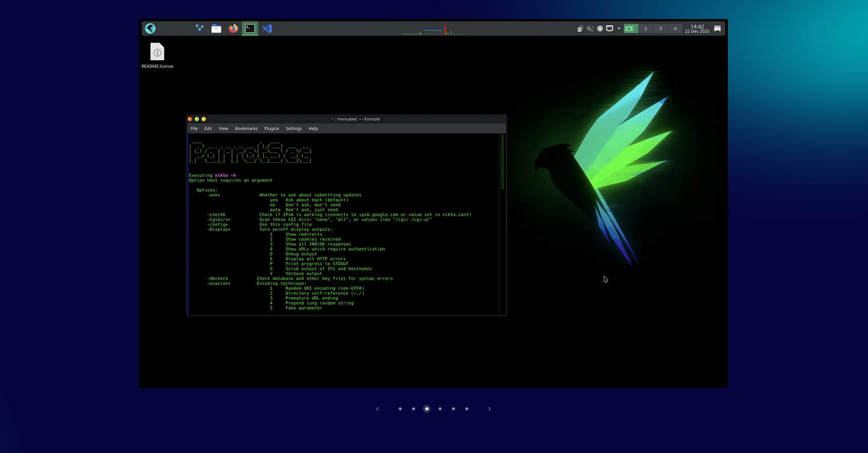The image size is (868, 453).
Task: Open the clock showing 14:42
Action: [x=697, y=29]
